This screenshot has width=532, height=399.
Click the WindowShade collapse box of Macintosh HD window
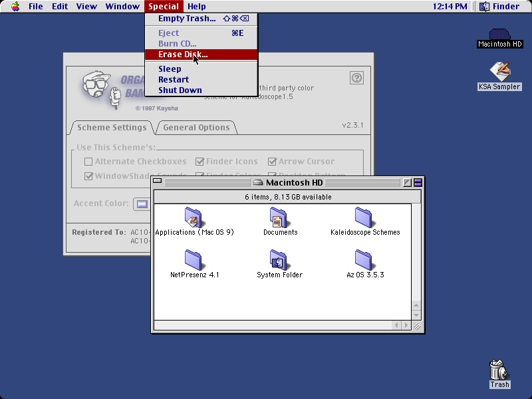(x=418, y=182)
